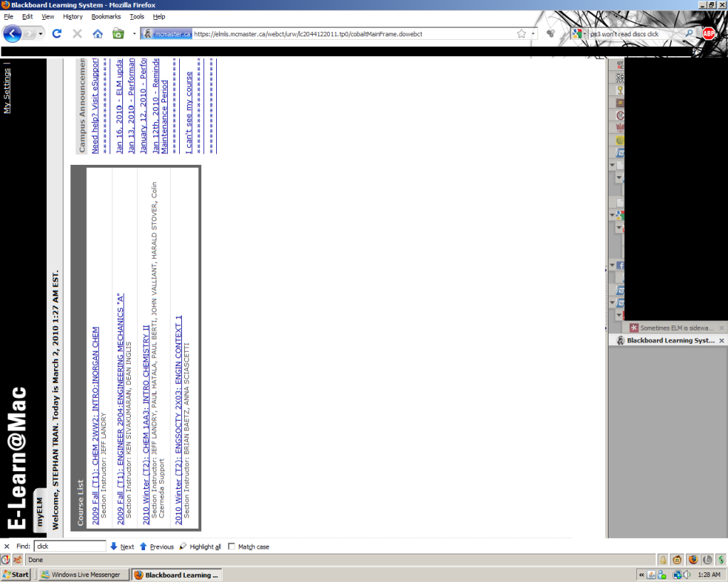Click the green S status bar icon

(721, 560)
